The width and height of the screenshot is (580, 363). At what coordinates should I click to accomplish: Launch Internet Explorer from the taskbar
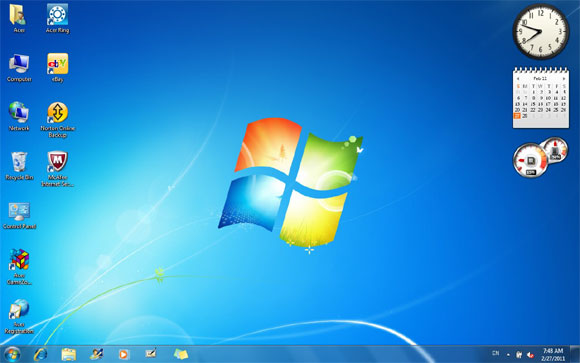[x=40, y=354]
